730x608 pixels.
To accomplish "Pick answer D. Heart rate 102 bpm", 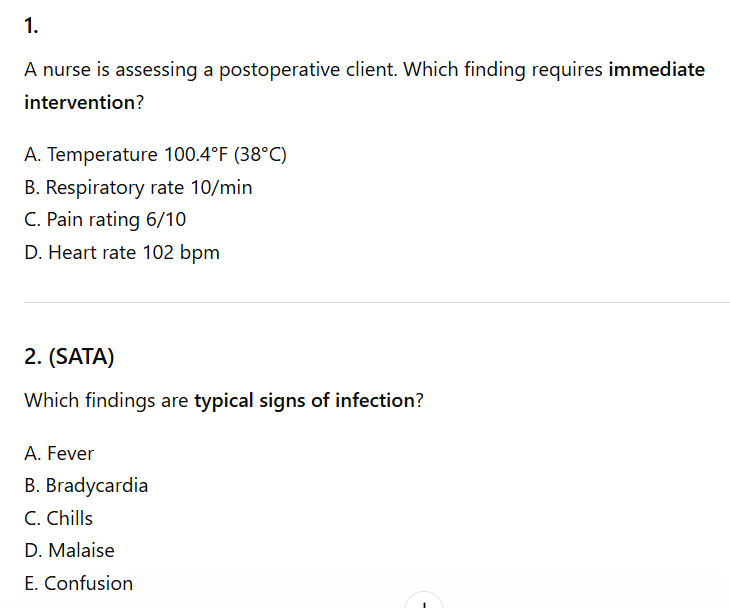I will pos(121,252).
